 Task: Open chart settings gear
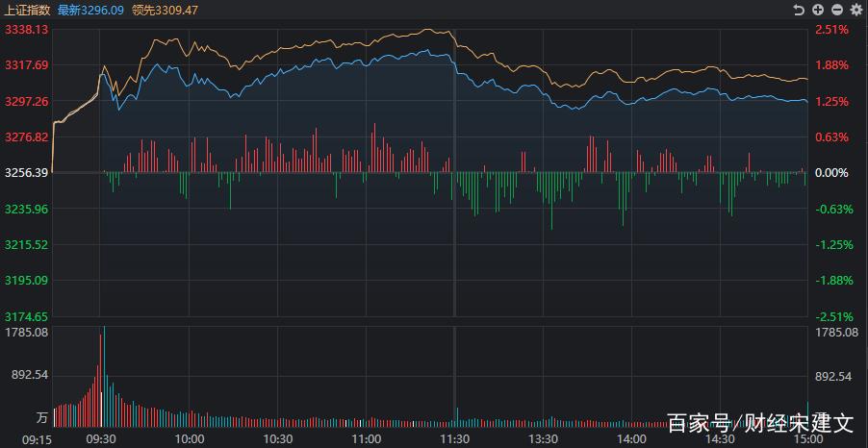point(855,10)
